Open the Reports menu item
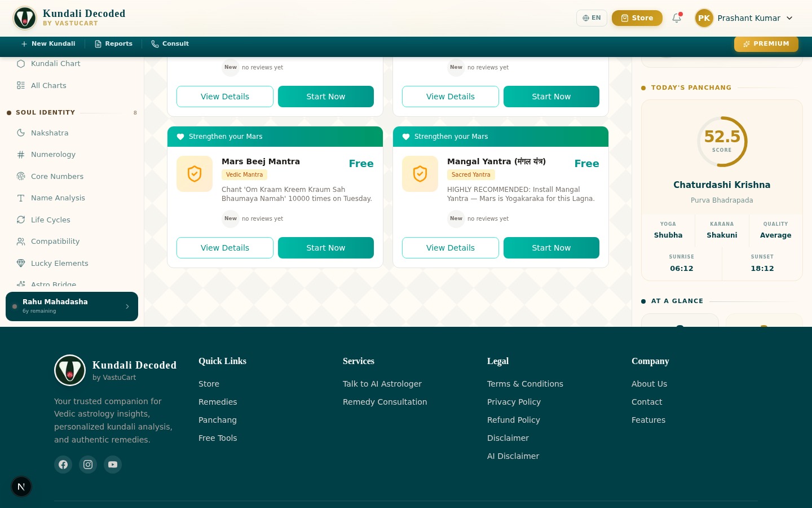 click(113, 44)
